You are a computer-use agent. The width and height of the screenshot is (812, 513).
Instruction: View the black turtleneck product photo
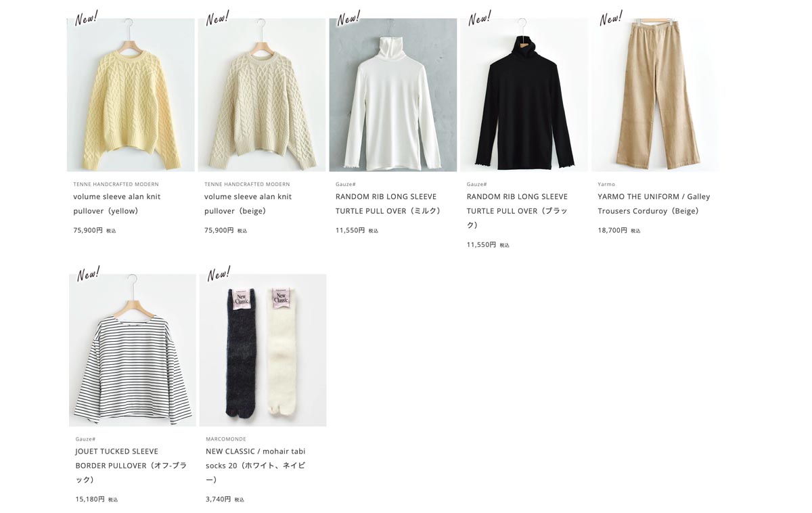(x=524, y=95)
